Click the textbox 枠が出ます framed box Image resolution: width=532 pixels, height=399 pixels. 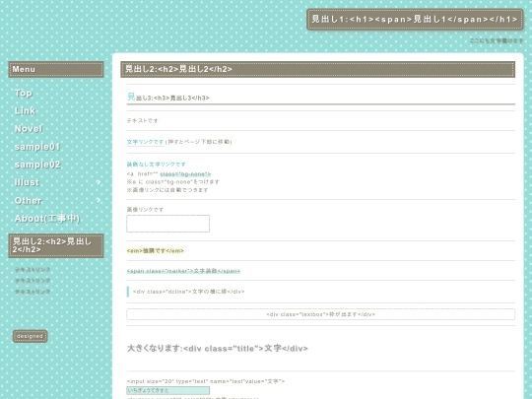point(320,314)
